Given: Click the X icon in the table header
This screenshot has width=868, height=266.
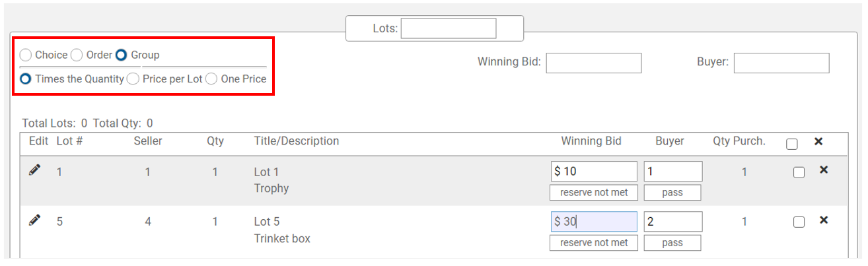Looking at the screenshot, I should pyautogui.click(x=818, y=142).
